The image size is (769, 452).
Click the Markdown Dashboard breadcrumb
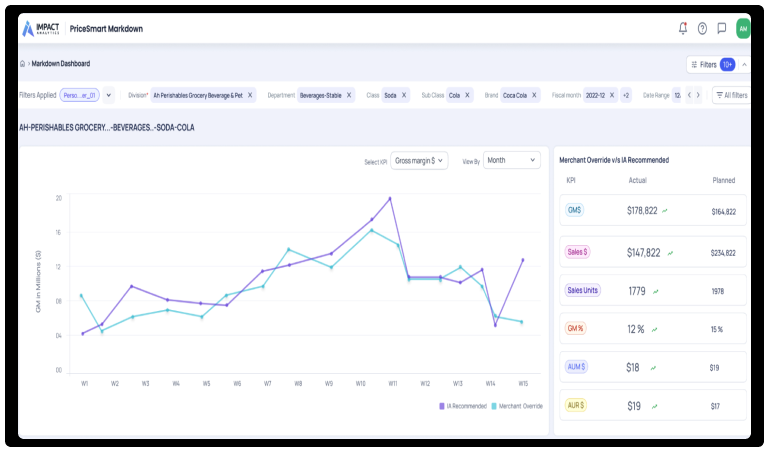(61, 64)
